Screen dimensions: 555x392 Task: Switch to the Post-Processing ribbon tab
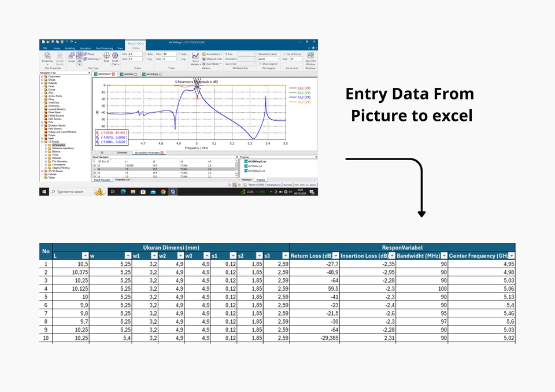tap(103, 48)
